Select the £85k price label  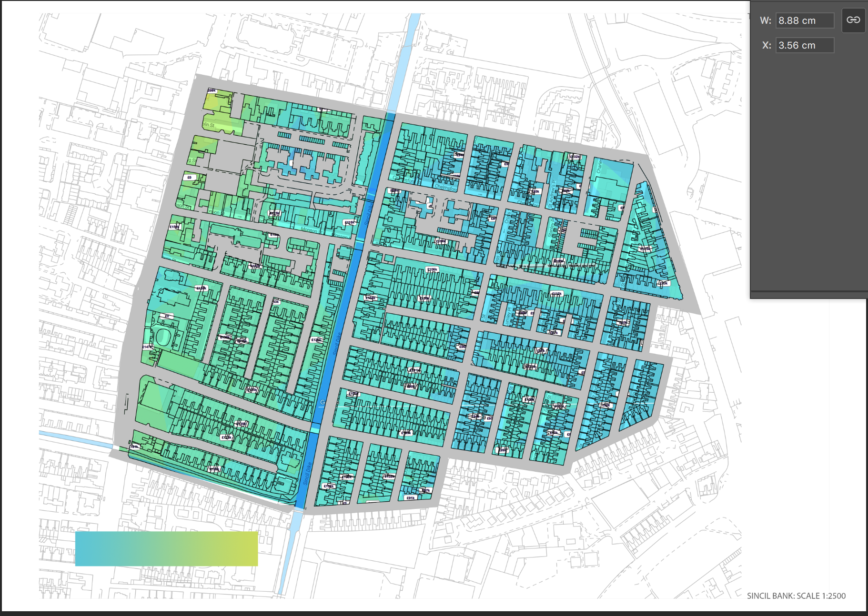point(535,191)
